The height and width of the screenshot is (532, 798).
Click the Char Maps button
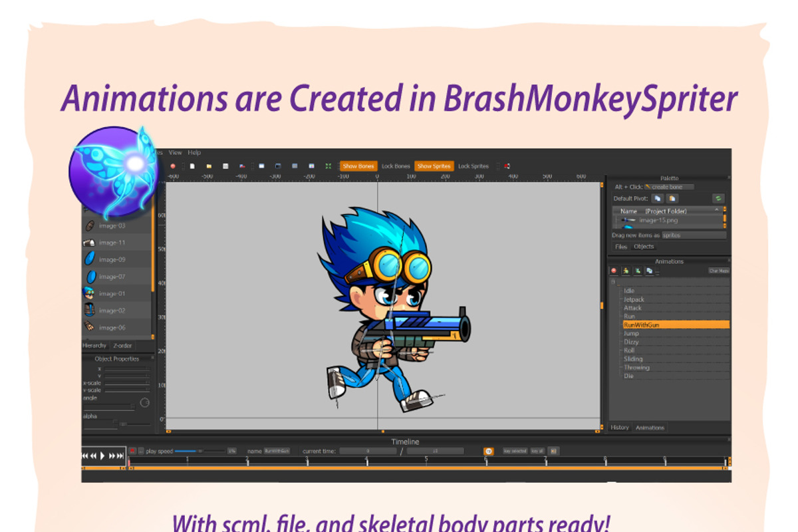(720, 271)
